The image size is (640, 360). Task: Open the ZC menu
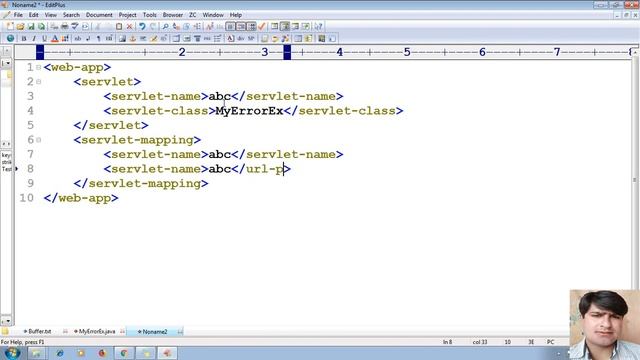click(193, 15)
